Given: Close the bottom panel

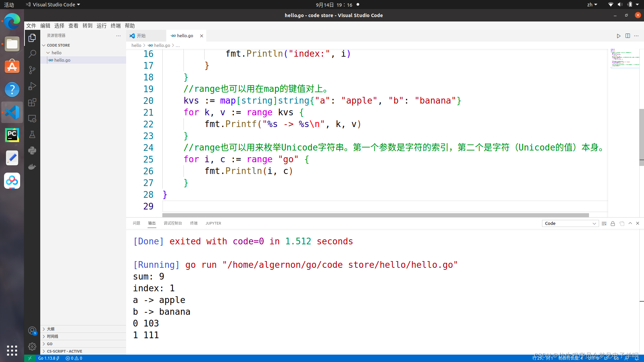Looking at the screenshot, I should [x=638, y=223].
